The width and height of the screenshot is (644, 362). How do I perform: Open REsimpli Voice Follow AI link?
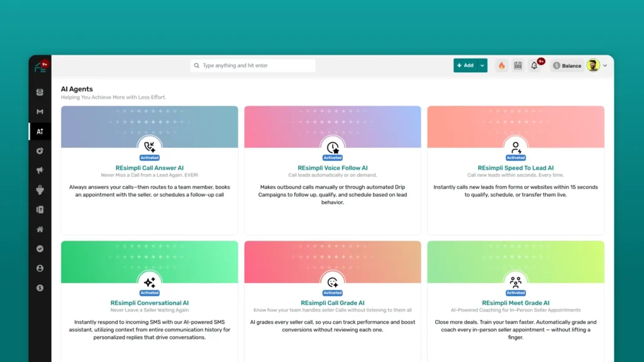coord(333,168)
